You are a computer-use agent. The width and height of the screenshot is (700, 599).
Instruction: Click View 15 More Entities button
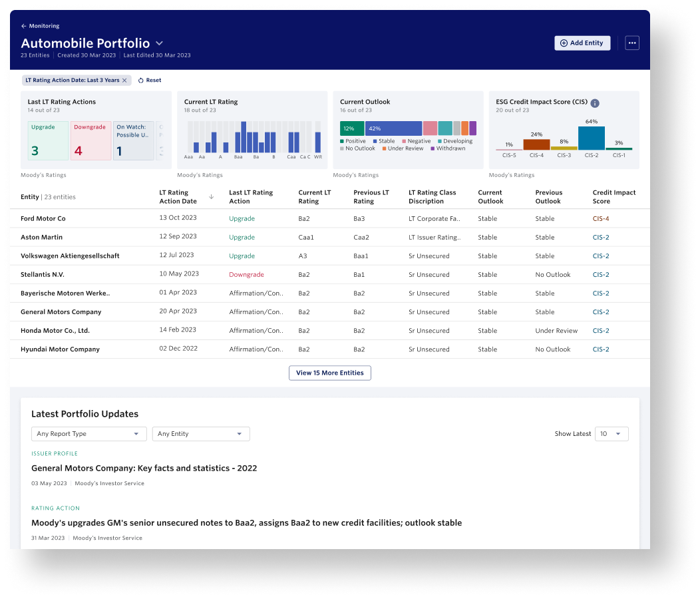coord(329,373)
